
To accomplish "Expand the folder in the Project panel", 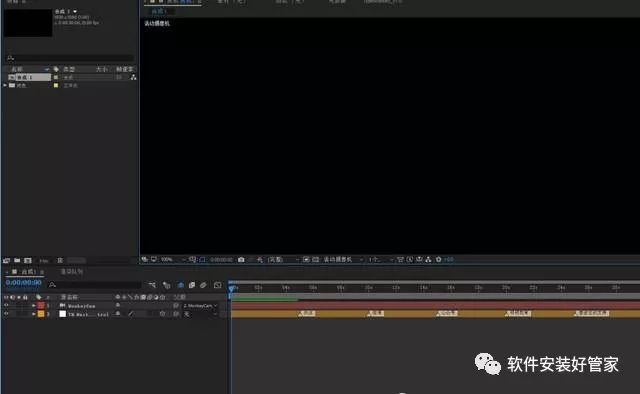I will [5, 85].
